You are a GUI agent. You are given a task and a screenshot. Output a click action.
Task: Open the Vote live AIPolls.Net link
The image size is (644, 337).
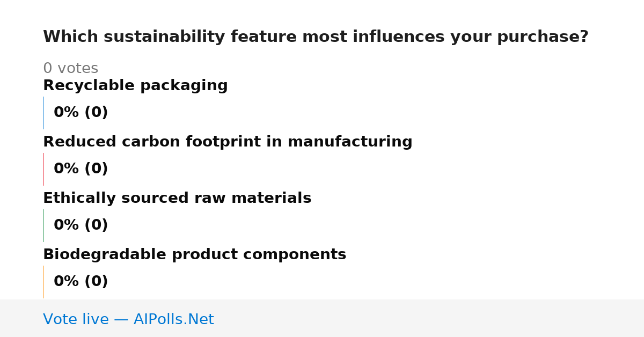128,320
